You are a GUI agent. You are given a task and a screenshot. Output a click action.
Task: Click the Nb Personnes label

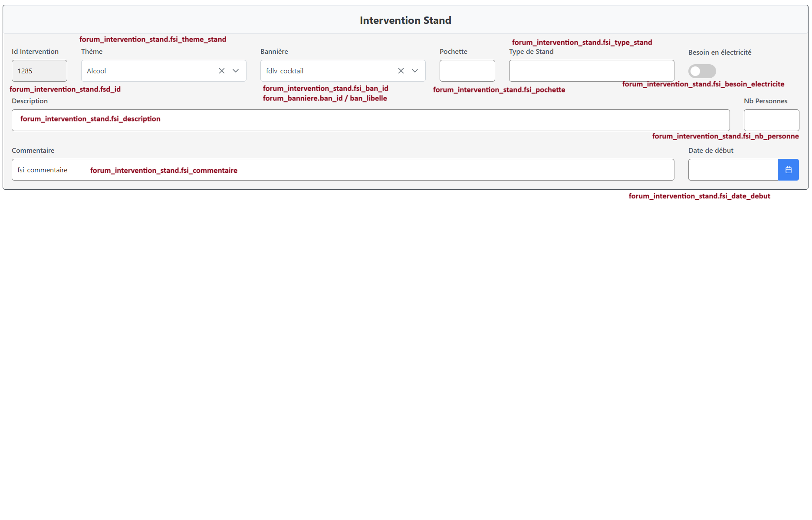click(766, 101)
